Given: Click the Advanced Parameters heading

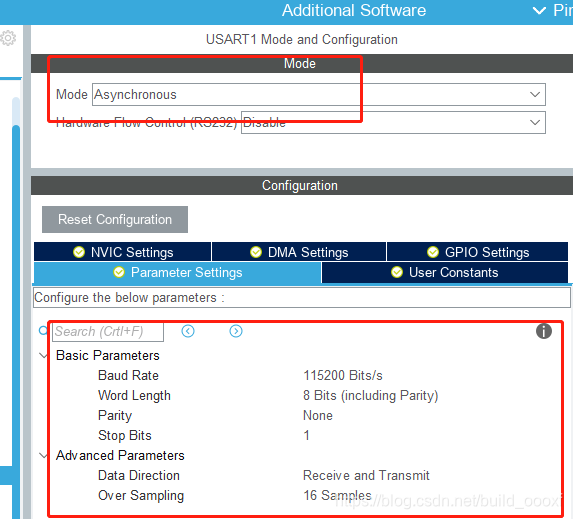Looking at the screenshot, I should [120, 455].
